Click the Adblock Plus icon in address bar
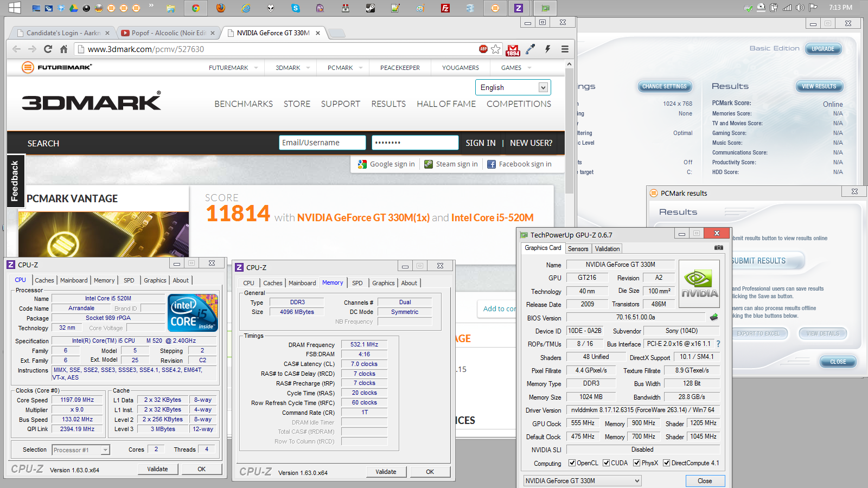This screenshot has width=868, height=488. [x=483, y=49]
